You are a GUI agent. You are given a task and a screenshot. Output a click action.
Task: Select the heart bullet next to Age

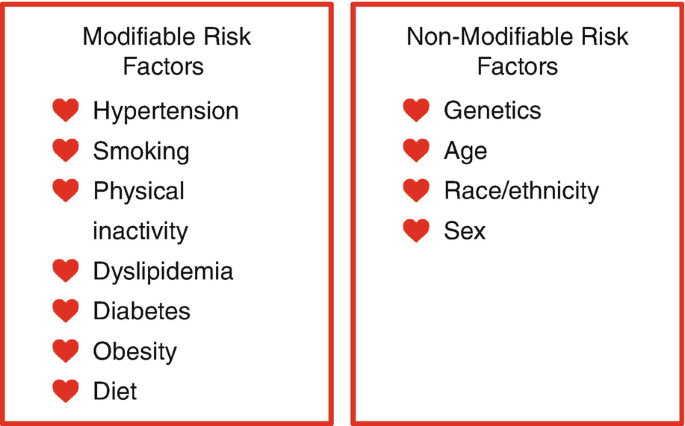click(416, 150)
